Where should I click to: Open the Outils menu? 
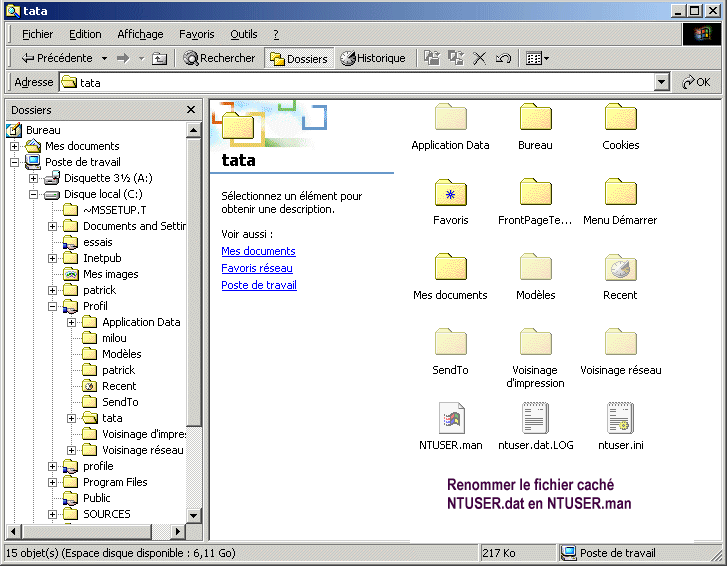click(243, 34)
